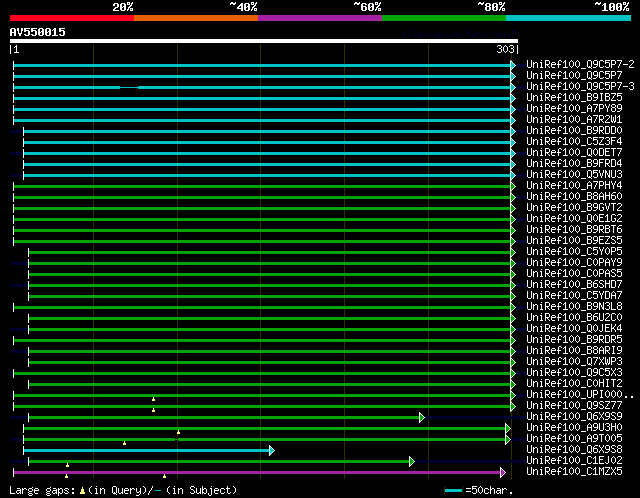Image resolution: width=640 pixels, height=498 pixels.
Task: Choose the UniRef100_Q5VNU3 entry
Action: [x=574, y=174]
